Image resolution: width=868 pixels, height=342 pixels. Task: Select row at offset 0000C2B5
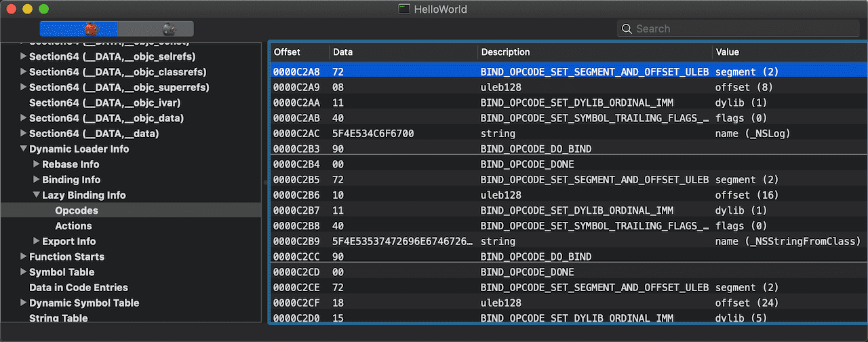pyautogui.click(x=568, y=180)
